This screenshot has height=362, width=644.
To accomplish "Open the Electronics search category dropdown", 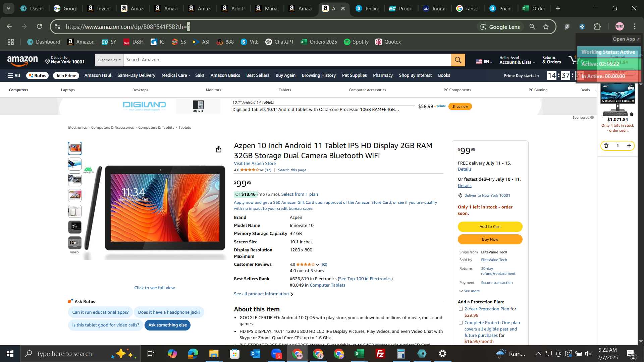I will click(x=109, y=60).
